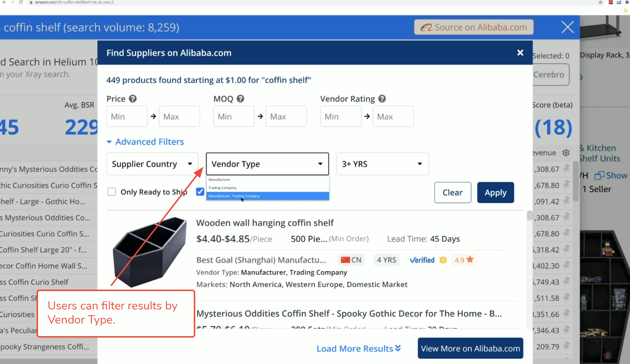Image resolution: width=630 pixels, height=364 pixels.
Task: Click the Verified supplier badge
Action: [x=422, y=260]
